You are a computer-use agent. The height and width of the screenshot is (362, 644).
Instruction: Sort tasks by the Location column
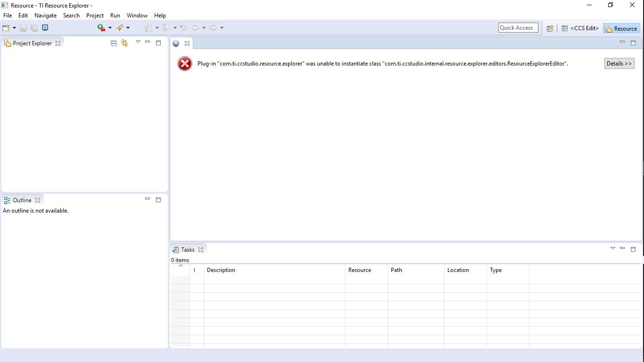coord(466,270)
